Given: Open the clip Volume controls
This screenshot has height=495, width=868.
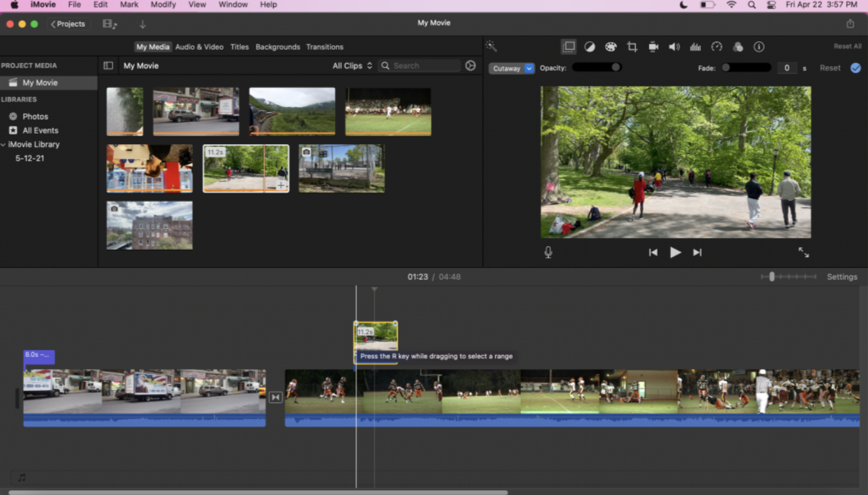Looking at the screenshot, I should tap(673, 47).
